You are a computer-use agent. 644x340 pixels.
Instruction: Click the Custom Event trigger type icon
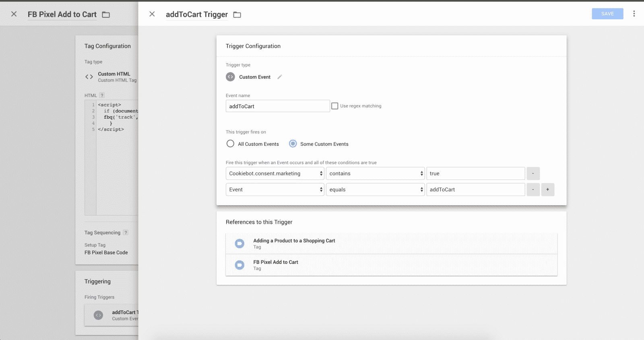230,77
